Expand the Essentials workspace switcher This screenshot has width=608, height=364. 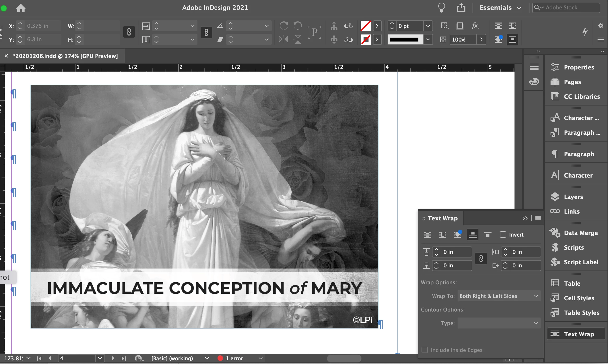pos(500,8)
